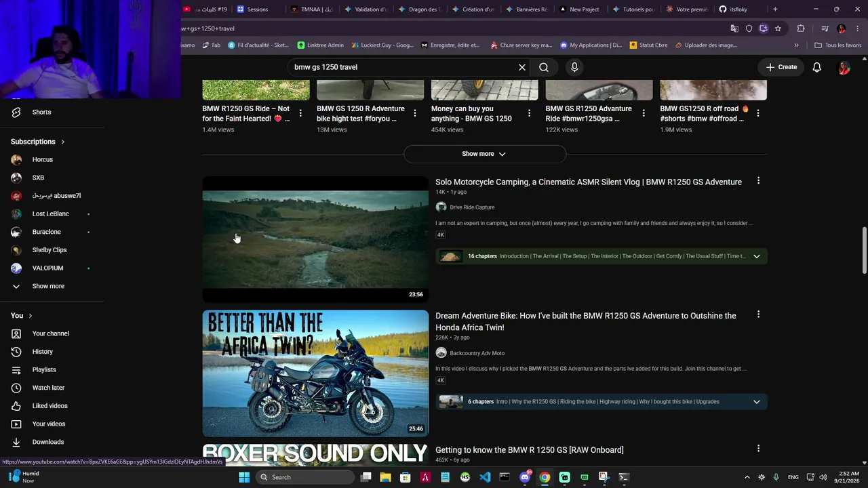868x488 pixels.
Task: Open Discord from the taskbar
Action: pos(525,477)
